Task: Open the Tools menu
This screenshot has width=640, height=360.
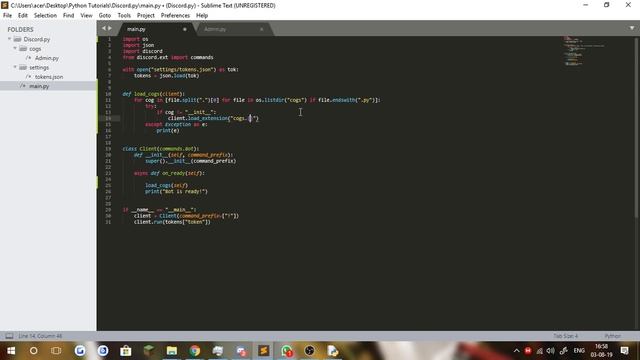Action: click(x=124, y=15)
